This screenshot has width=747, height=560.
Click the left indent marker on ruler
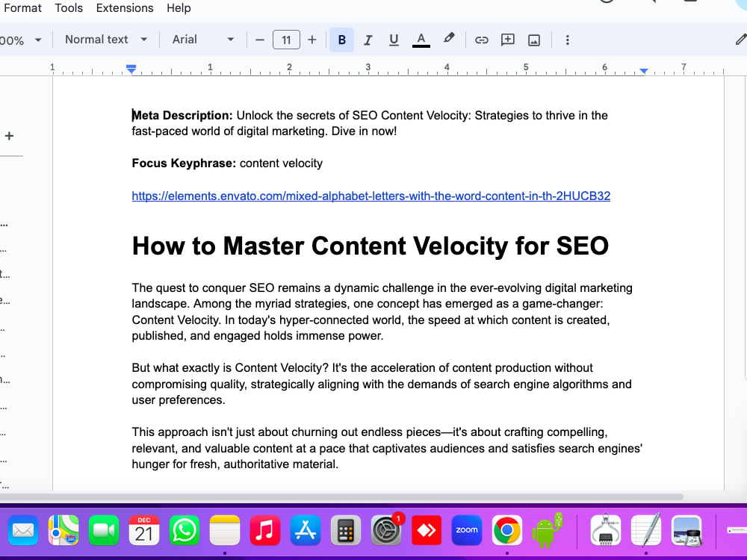click(x=131, y=69)
